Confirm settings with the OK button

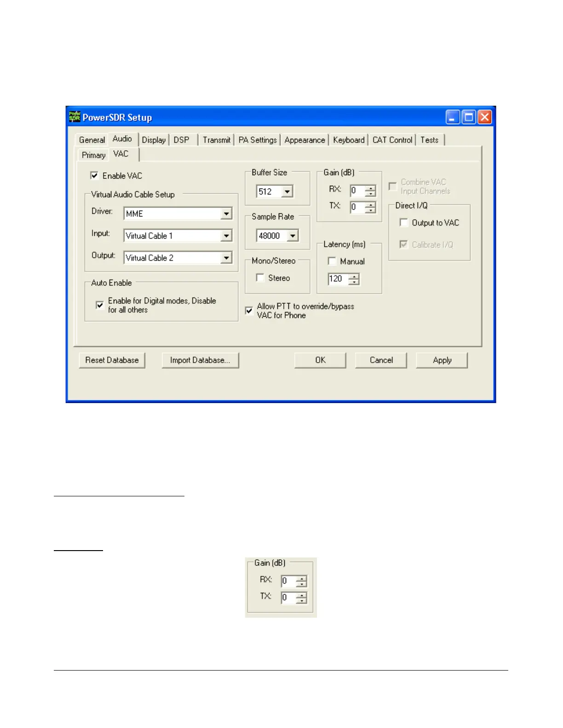(x=320, y=360)
